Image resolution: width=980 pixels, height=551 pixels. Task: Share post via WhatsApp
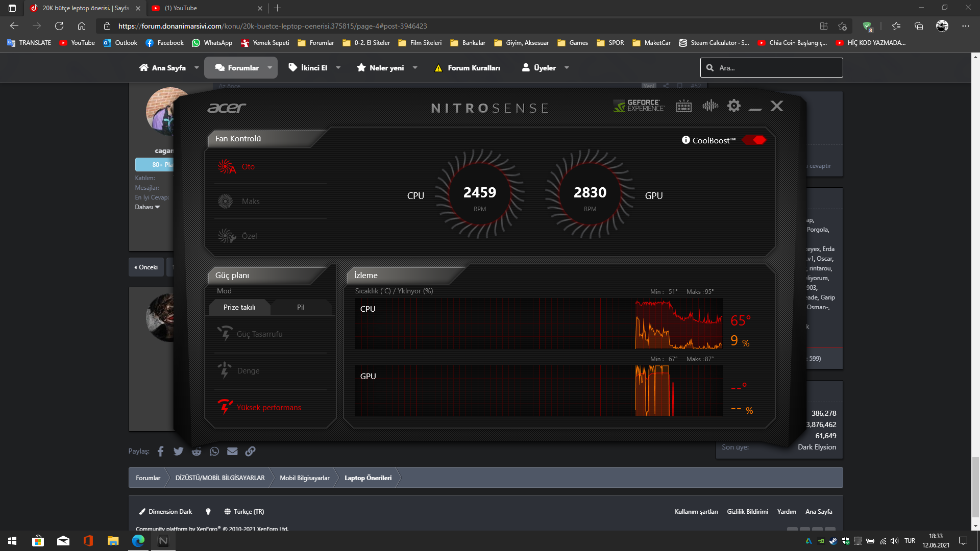click(214, 452)
